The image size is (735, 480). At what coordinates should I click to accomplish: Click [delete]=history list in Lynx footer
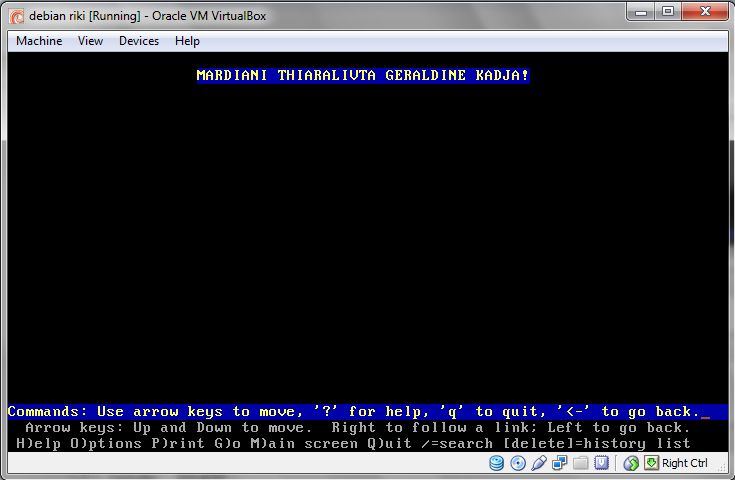point(597,443)
